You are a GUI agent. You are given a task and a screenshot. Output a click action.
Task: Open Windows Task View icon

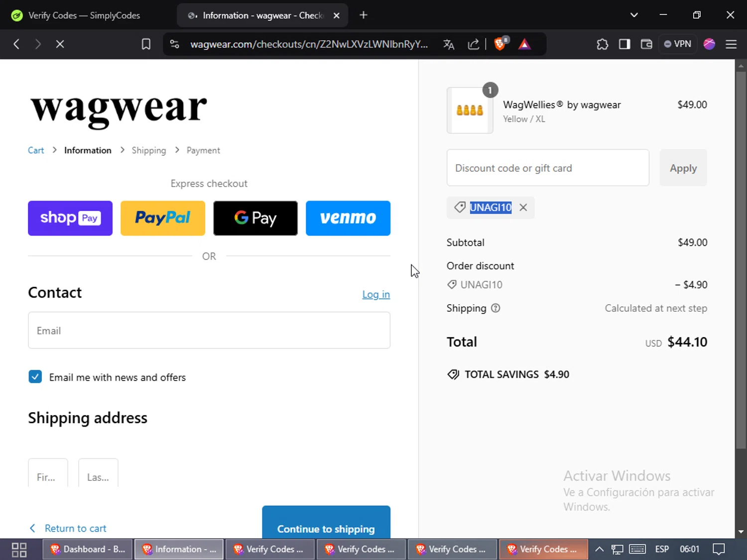click(x=19, y=550)
